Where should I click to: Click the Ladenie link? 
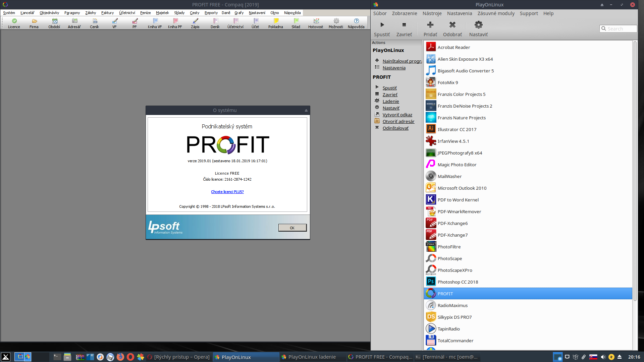point(391,101)
